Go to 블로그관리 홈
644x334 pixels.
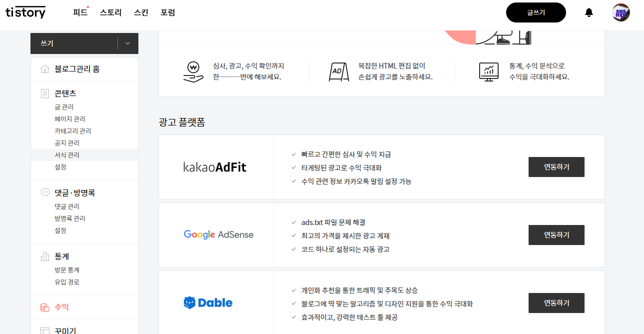(77, 69)
